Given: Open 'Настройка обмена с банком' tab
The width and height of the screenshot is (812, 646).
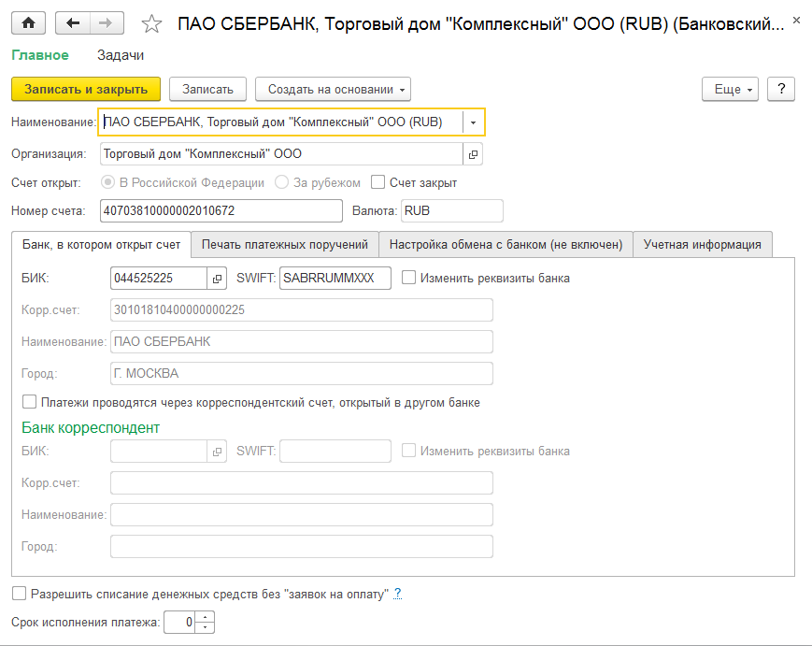Looking at the screenshot, I should point(506,245).
